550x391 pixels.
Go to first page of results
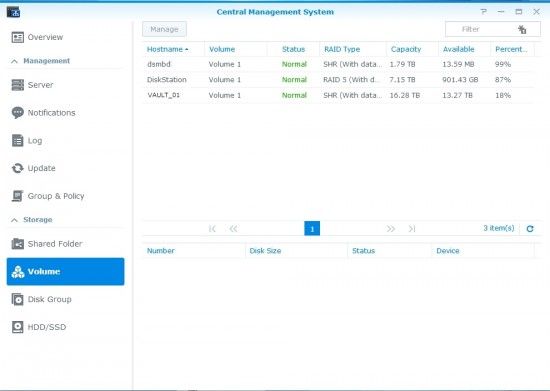[x=212, y=229]
